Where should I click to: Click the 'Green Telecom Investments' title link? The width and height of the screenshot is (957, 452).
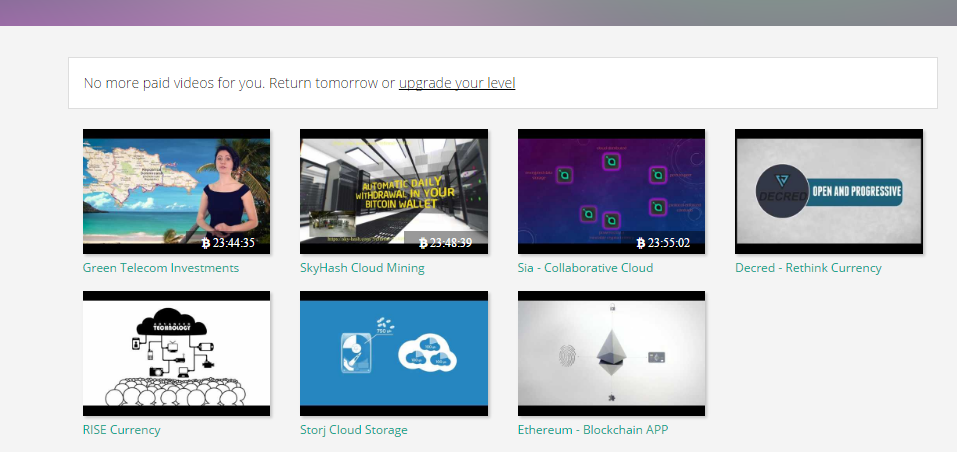(161, 268)
